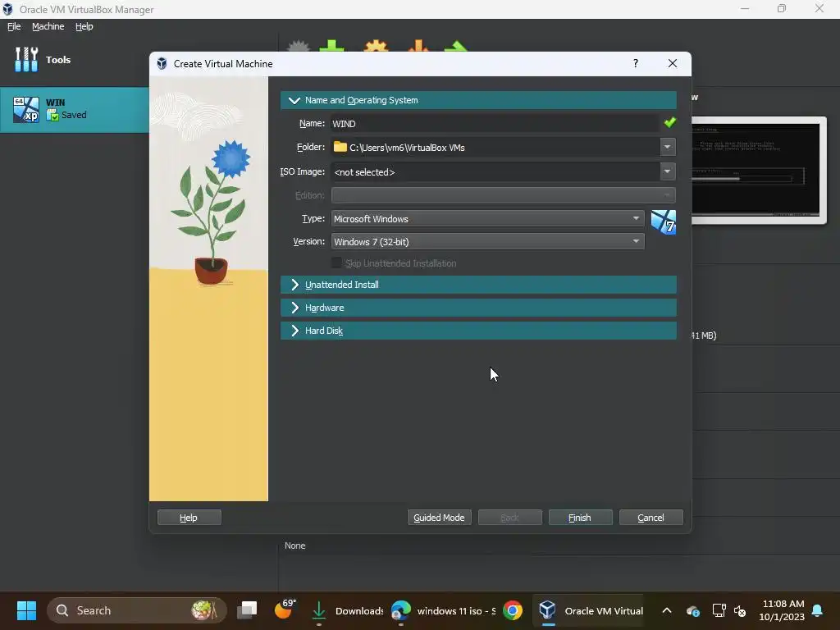Image resolution: width=840 pixels, height=630 pixels.
Task: Click the Help button in dialog
Action: point(189,518)
